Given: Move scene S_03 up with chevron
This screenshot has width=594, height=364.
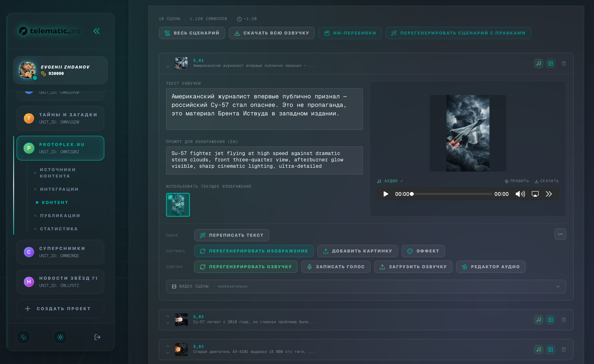Looking at the screenshot, I should click(168, 346).
